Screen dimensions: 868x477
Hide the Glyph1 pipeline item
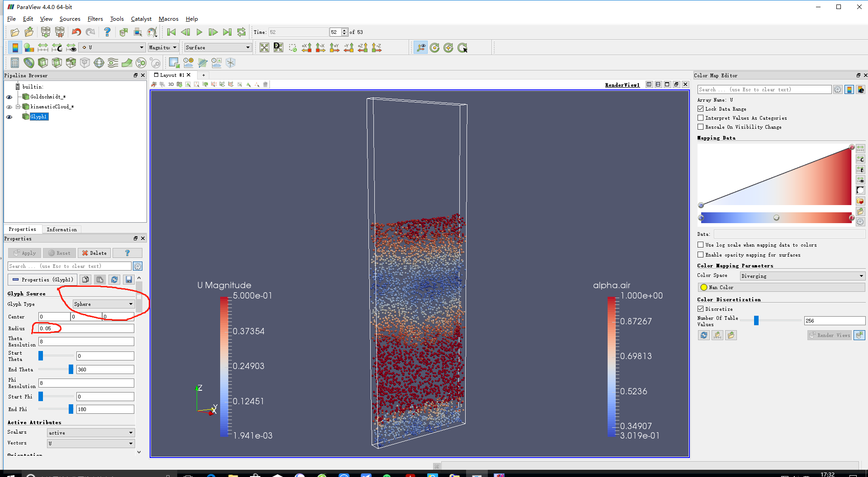click(x=9, y=117)
